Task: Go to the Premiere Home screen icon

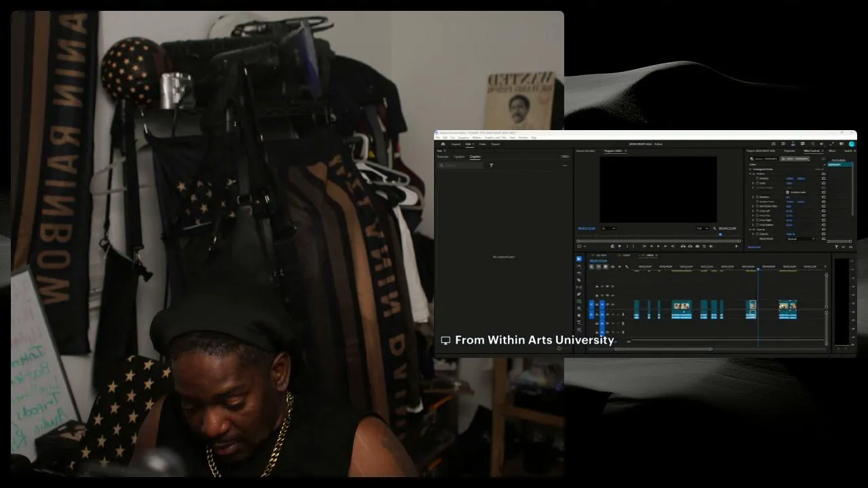Action: tap(443, 144)
